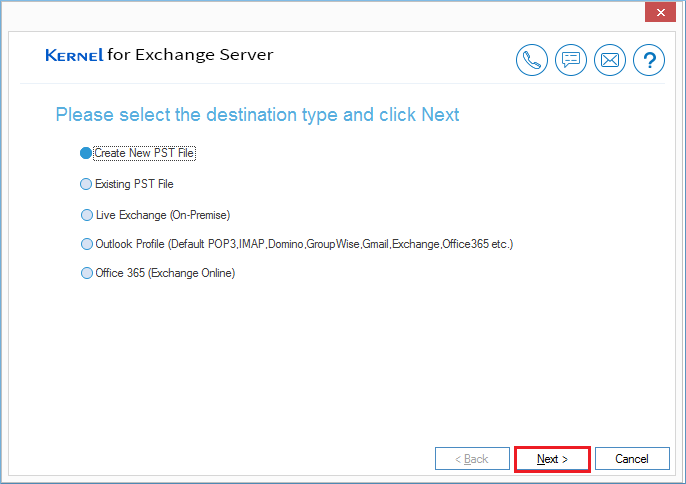This screenshot has height=484, width=686.
Task: Click the 'Existing PST File' label text
Action: pyautogui.click(x=134, y=184)
